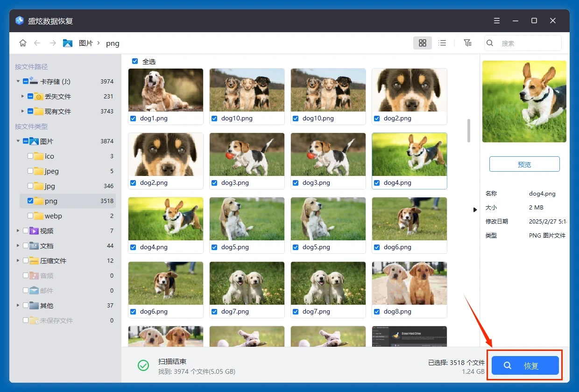Collapse the preview panel with the black arrow
The height and width of the screenshot is (392, 579).
pyautogui.click(x=475, y=210)
